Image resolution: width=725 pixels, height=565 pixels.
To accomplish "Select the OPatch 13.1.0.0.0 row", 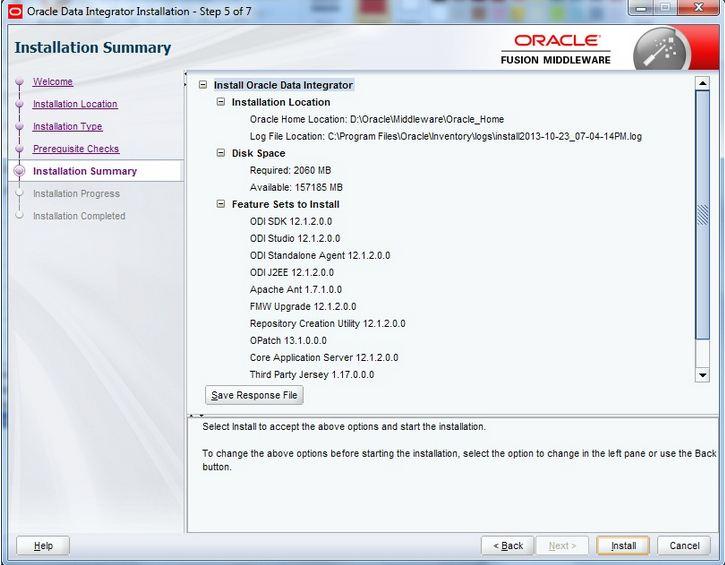I will (x=288, y=341).
